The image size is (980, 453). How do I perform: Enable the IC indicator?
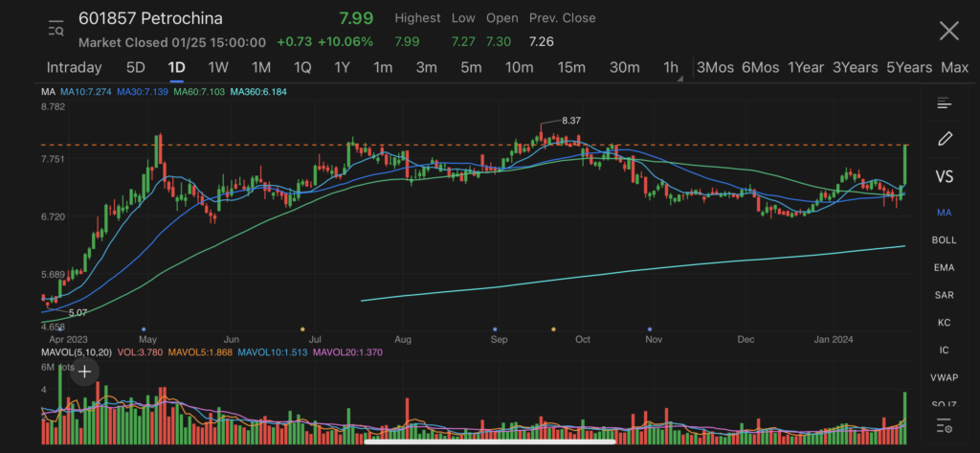(944, 351)
